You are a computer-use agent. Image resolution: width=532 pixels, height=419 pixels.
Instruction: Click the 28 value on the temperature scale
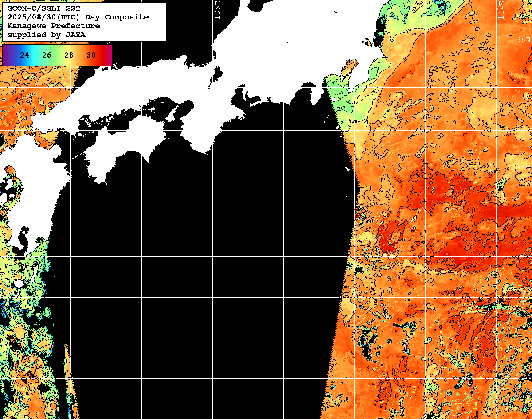(69, 55)
